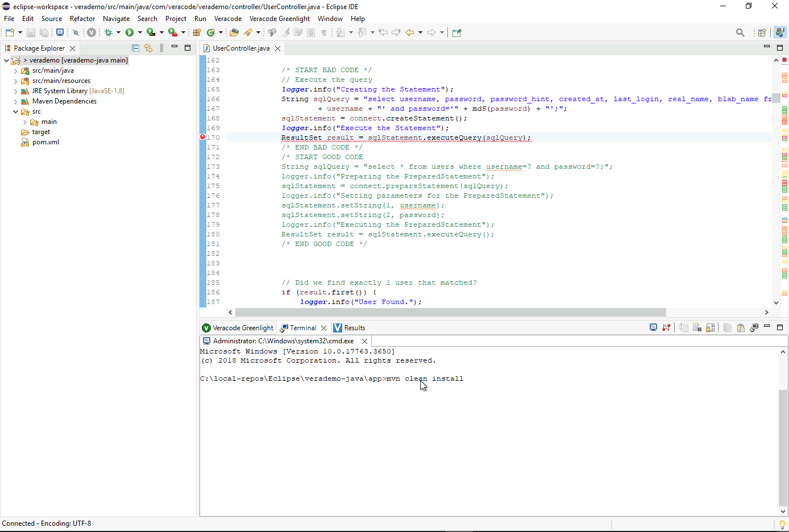Open the Window menu

(x=330, y=19)
